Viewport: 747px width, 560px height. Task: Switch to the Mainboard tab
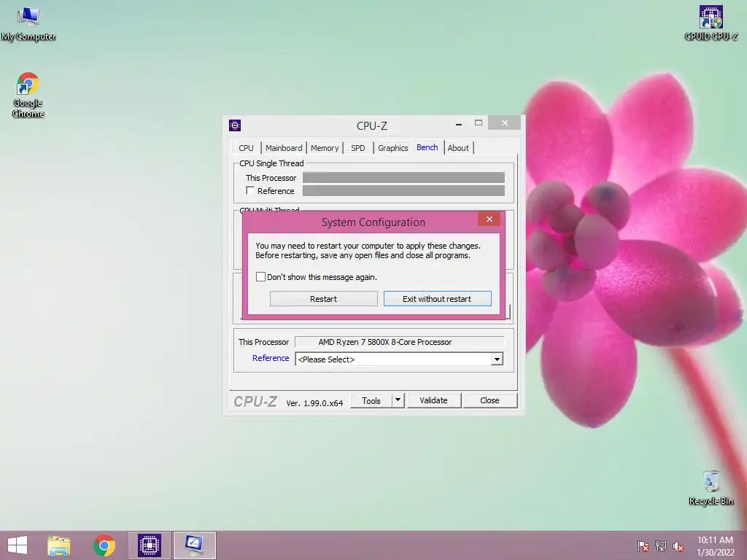pos(284,148)
